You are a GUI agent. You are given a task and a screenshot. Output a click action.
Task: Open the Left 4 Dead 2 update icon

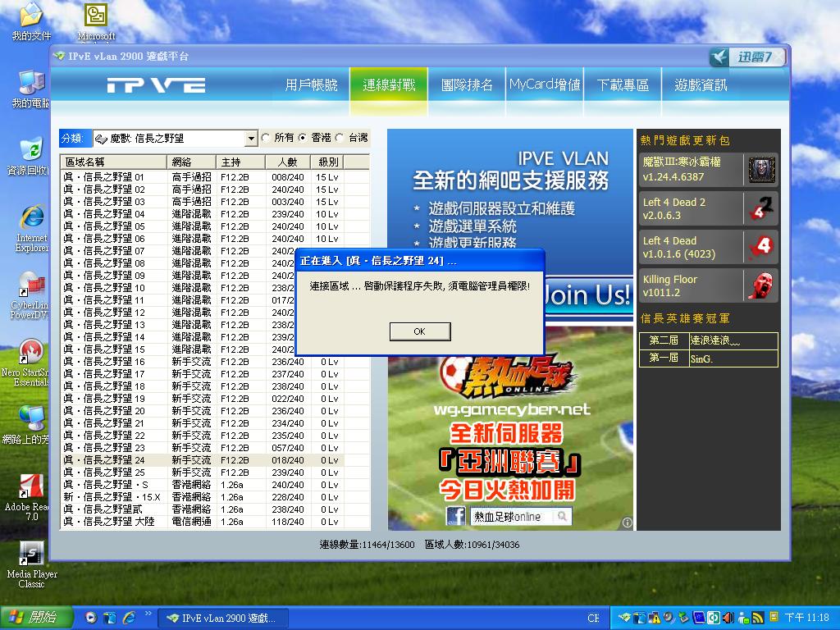pyautogui.click(x=761, y=209)
